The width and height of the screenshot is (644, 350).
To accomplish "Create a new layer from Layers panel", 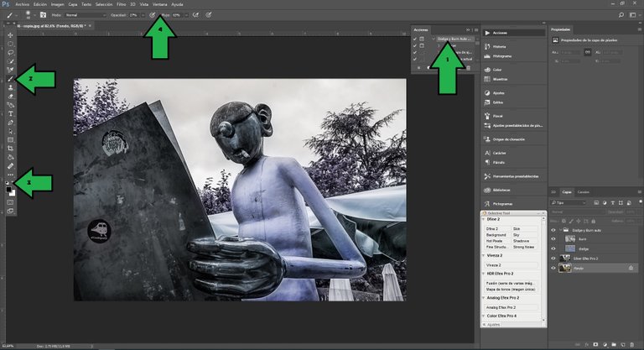I will tap(623, 345).
